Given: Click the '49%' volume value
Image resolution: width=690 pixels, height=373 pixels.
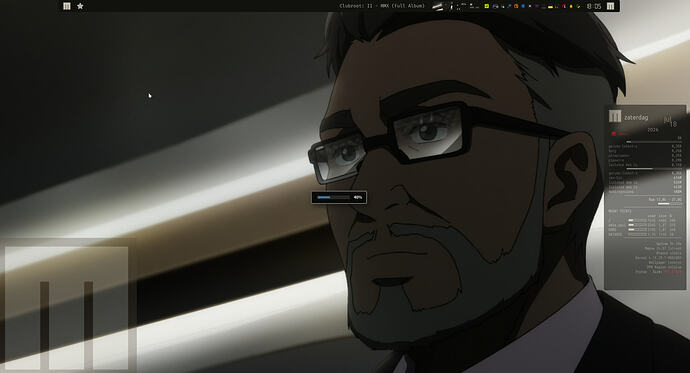Looking at the screenshot, I should 358,197.
